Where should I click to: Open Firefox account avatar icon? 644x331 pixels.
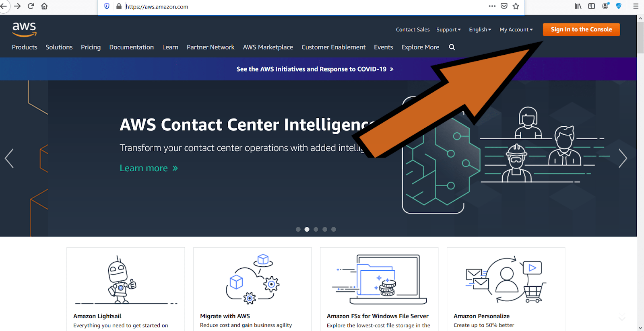pos(605,6)
